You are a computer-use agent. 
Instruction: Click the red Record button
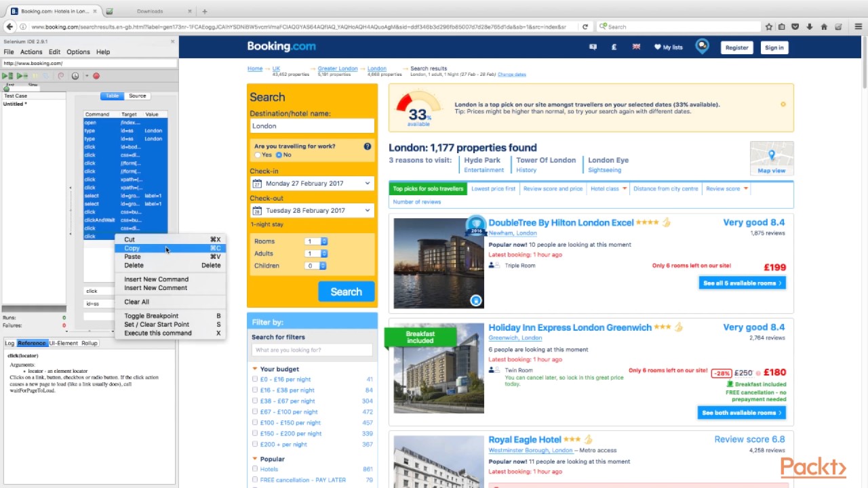pyautogui.click(x=96, y=76)
